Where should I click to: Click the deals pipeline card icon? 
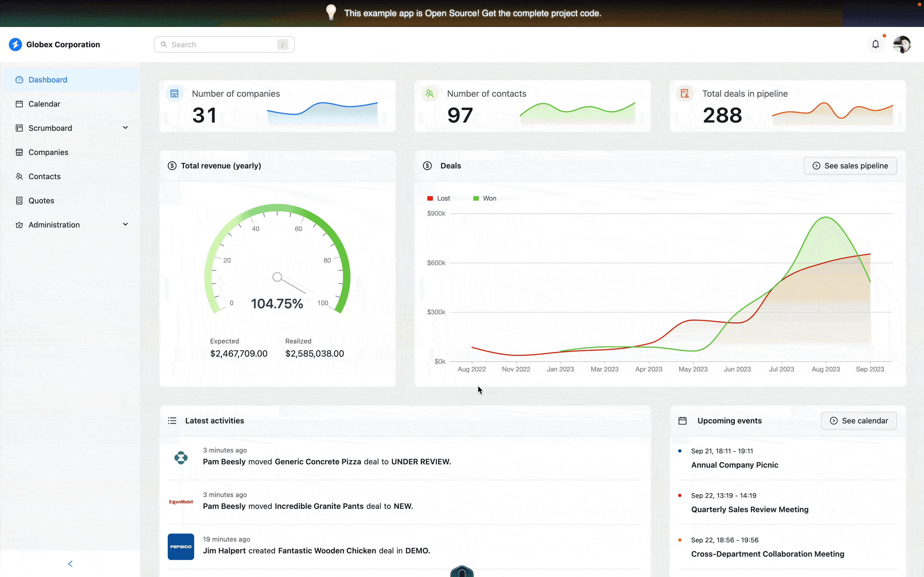coord(684,93)
